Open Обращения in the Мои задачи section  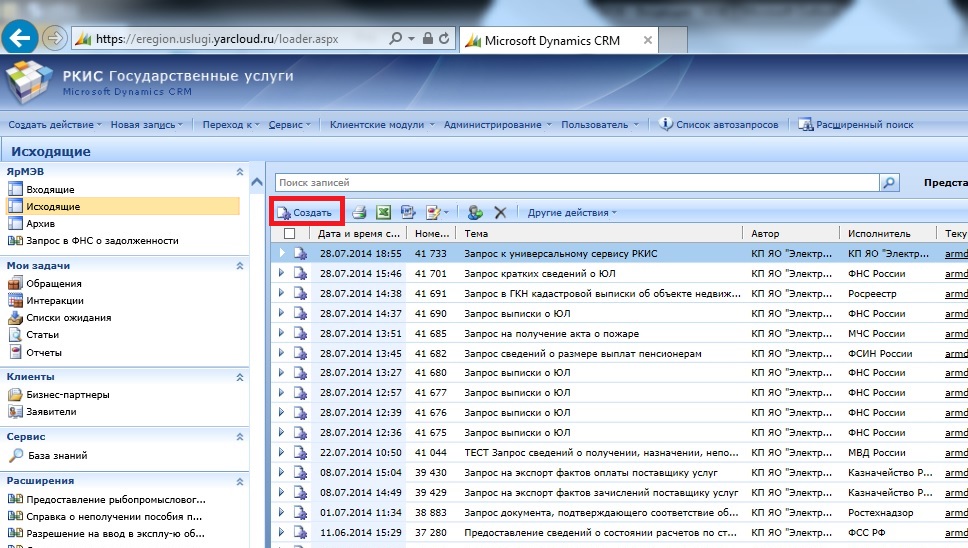(53, 284)
